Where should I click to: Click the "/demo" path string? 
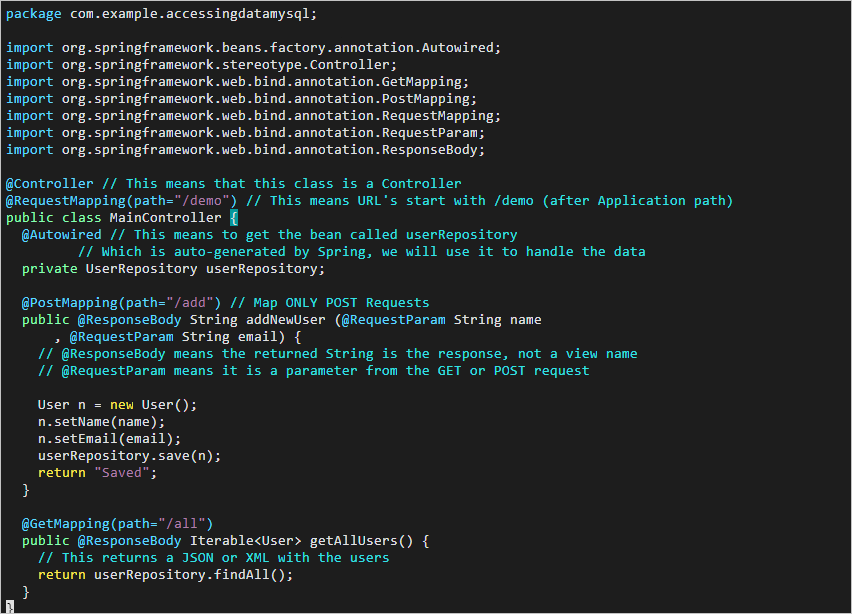click(x=205, y=201)
